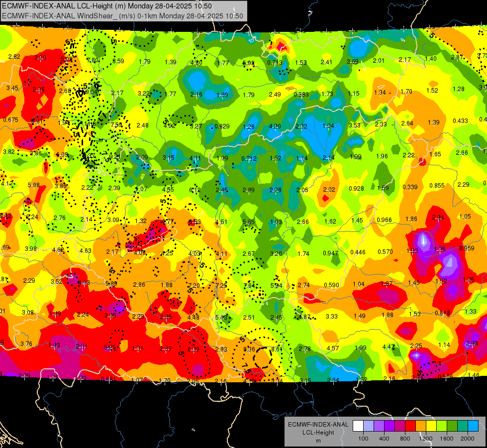Click the wind shear value '0.855'
487x448 pixels.
[x=437, y=186]
